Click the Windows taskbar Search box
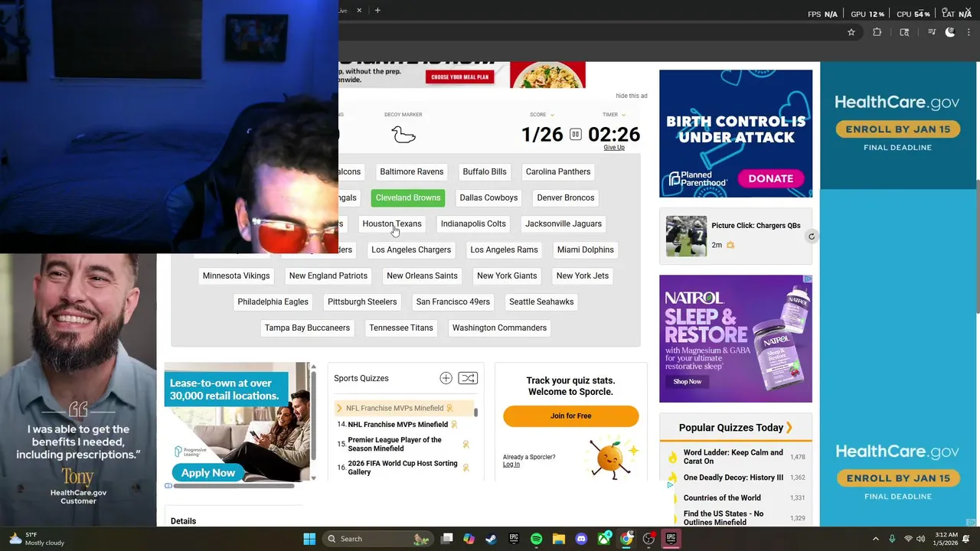 (377, 539)
